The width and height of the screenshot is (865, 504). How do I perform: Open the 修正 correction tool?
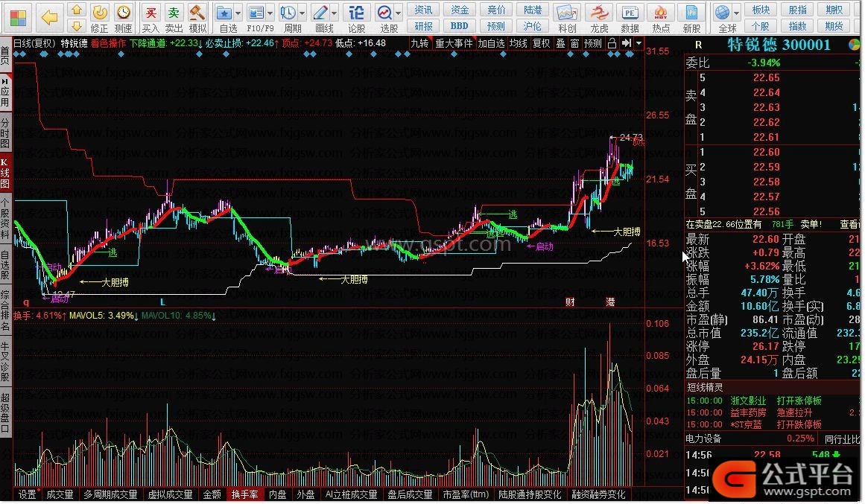[100, 18]
